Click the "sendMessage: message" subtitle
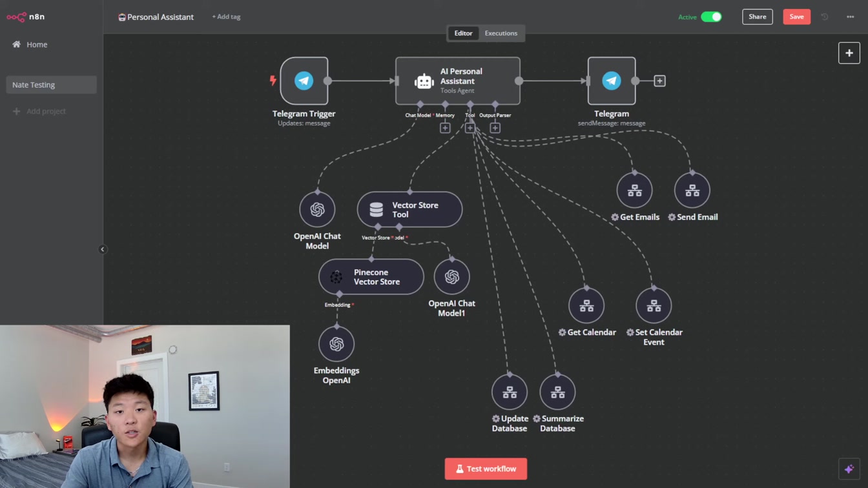 pyautogui.click(x=612, y=123)
